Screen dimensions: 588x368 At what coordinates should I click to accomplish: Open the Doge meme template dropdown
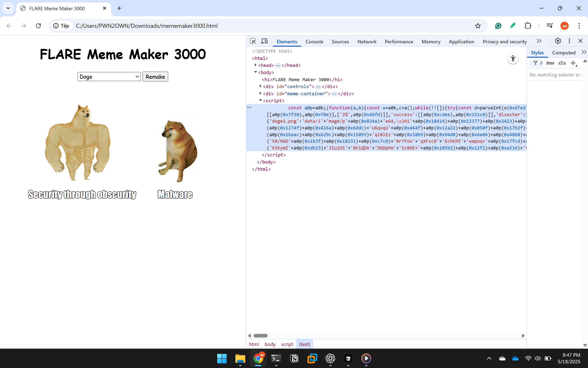[x=109, y=77]
